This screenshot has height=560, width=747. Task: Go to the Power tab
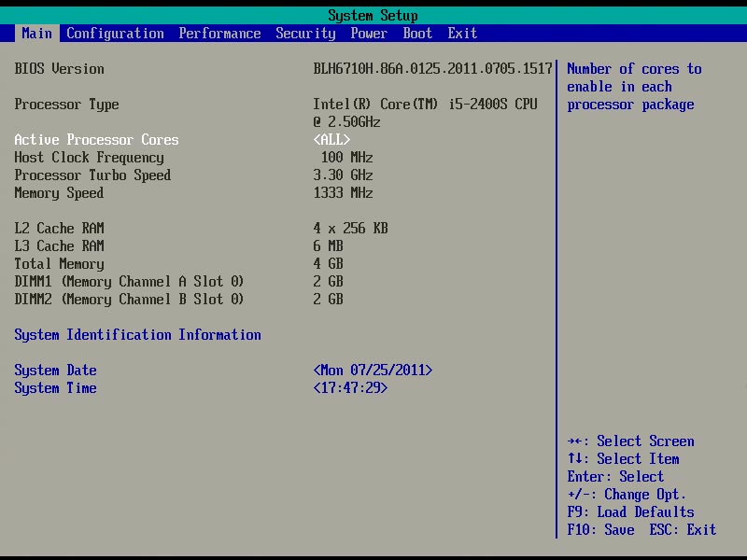tap(369, 34)
